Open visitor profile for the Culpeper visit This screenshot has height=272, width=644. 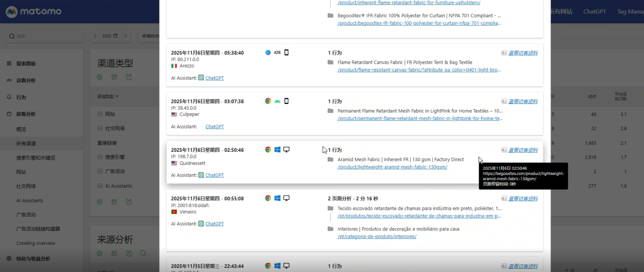click(x=523, y=101)
